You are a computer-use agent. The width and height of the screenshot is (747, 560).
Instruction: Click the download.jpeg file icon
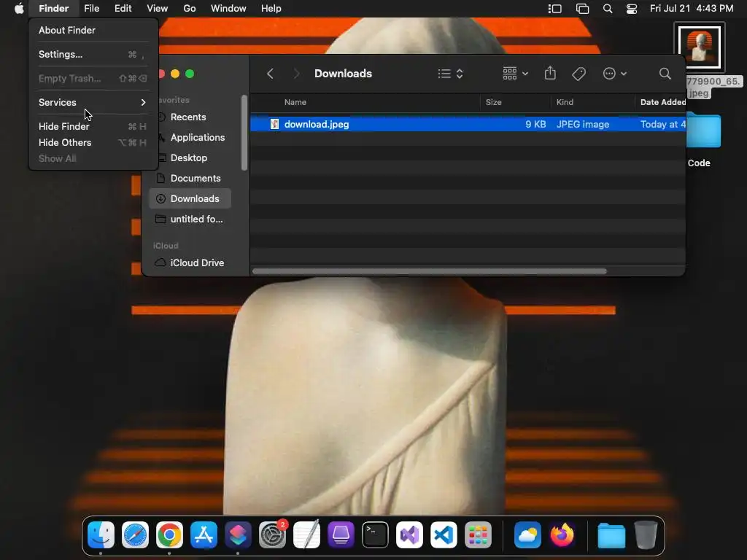click(274, 124)
